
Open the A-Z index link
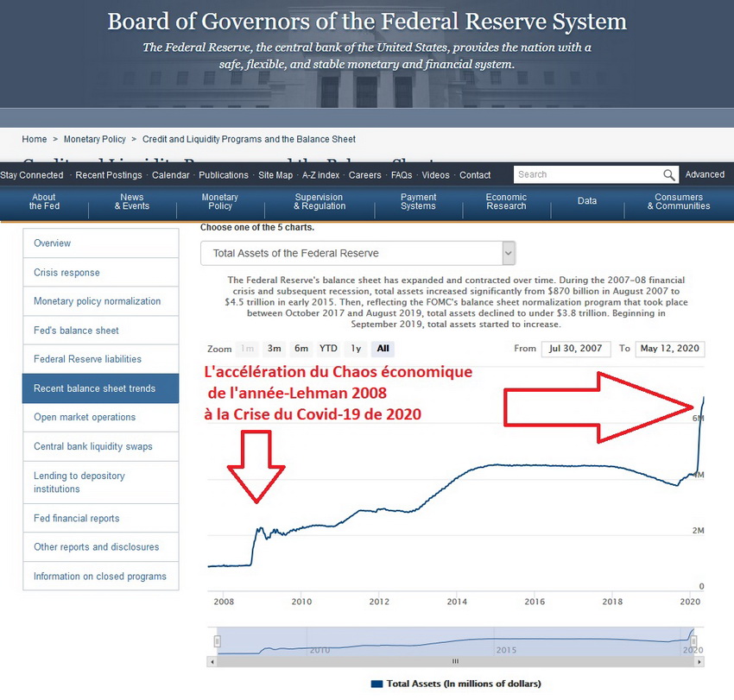click(x=320, y=175)
